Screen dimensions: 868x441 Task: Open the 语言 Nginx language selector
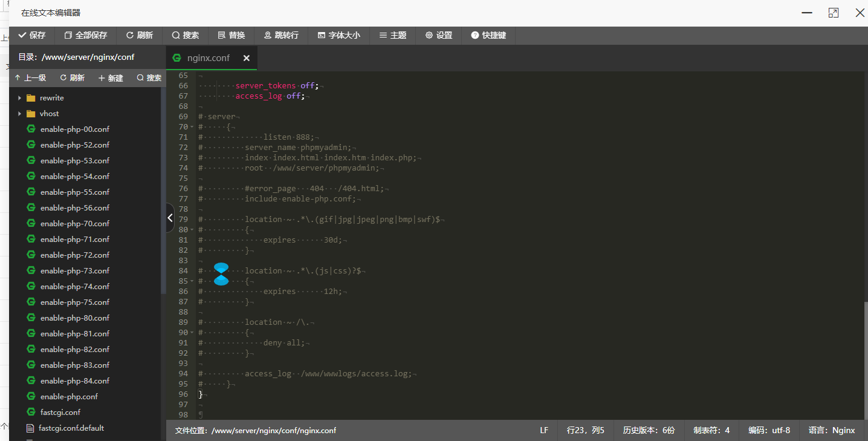[x=832, y=430]
